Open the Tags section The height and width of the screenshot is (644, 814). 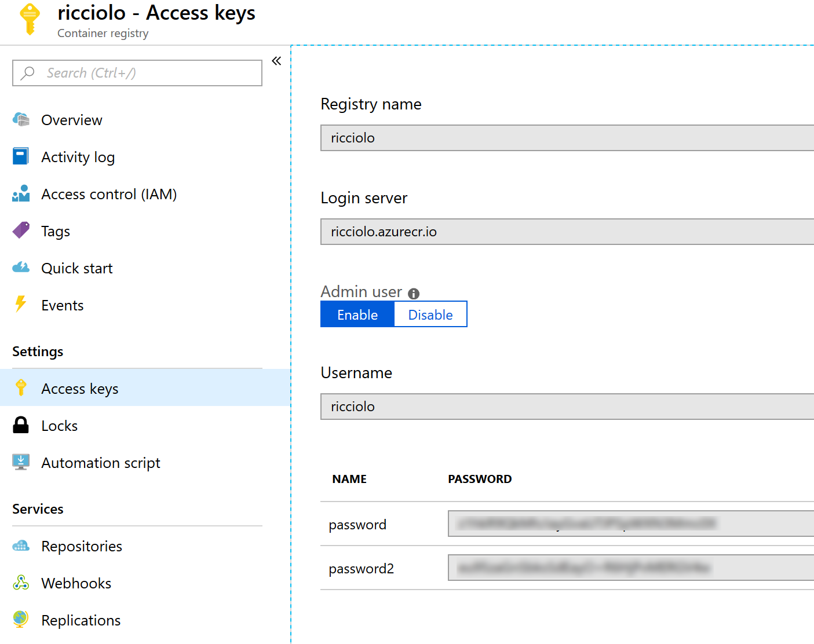[56, 231]
